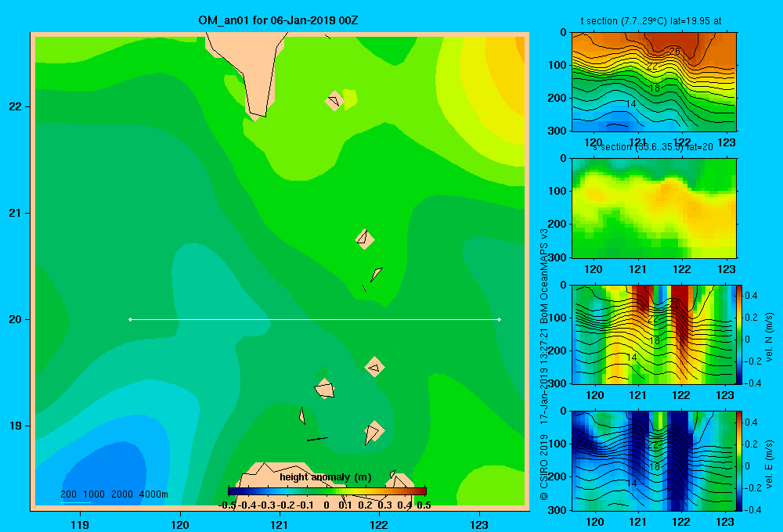Click the height anomaly color bar
This screenshot has width=783, height=532.
(327, 491)
